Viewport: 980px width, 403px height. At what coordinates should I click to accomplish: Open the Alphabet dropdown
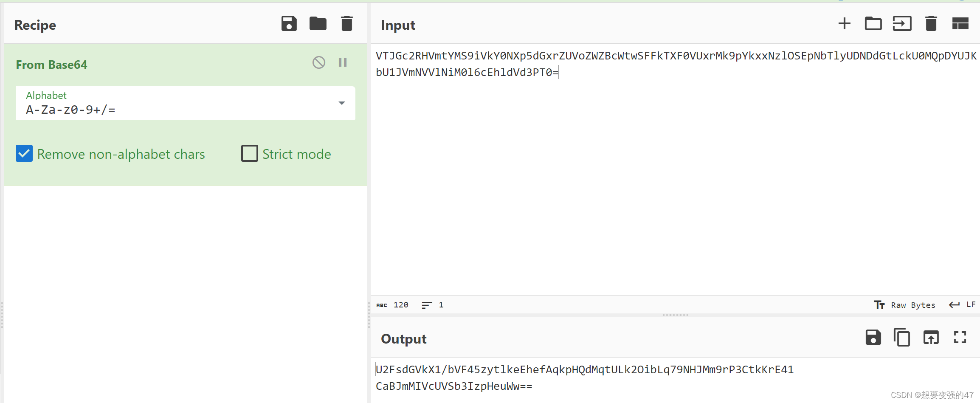[342, 103]
